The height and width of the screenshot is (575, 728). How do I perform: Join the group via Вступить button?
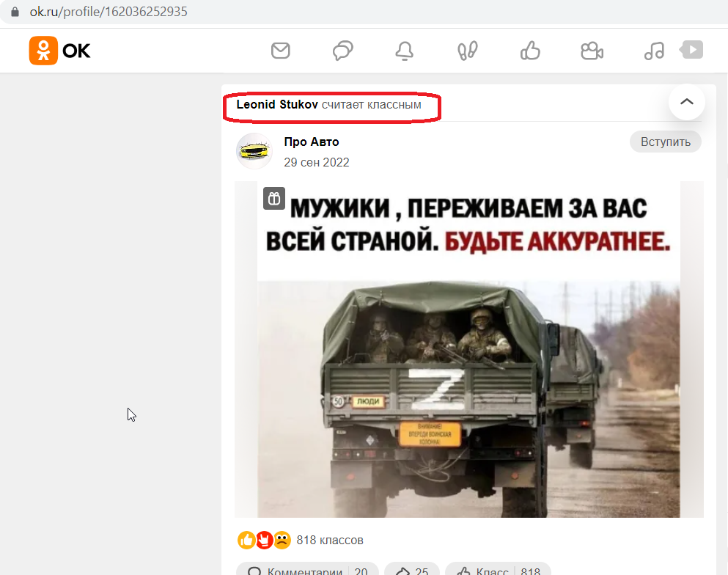[666, 142]
